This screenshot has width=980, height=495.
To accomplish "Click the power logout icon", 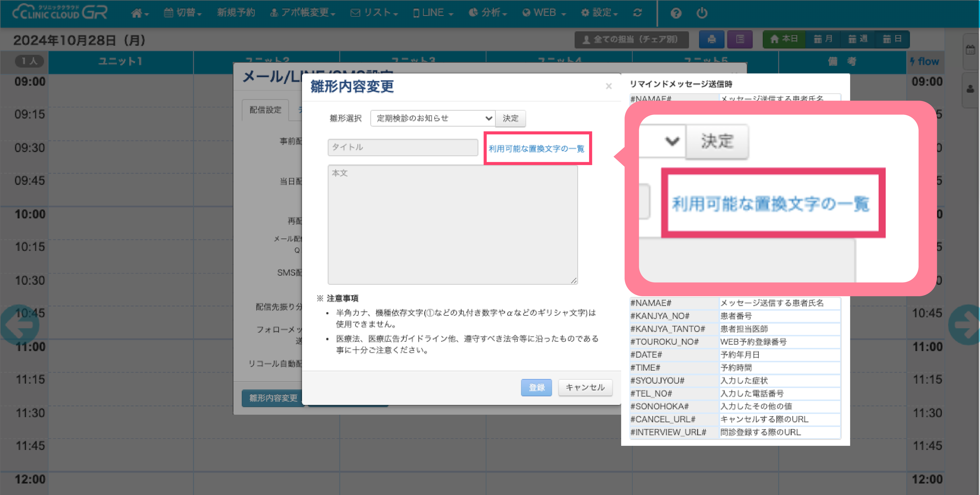I will pyautogui.click(x=702, y=13).
